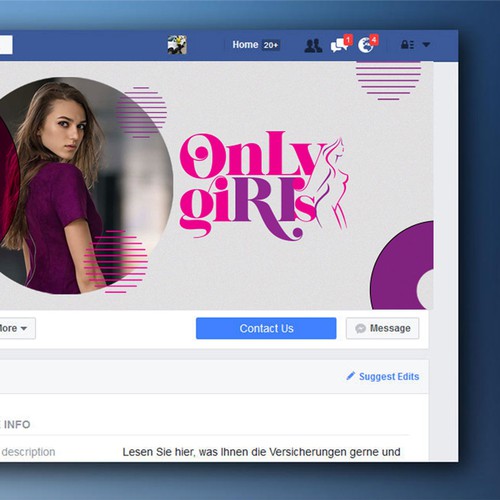
Task: Click the search box in top bar
Action: (x=6, y=45)
